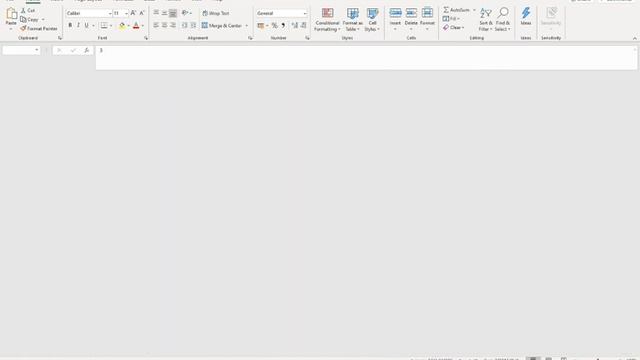Enable Wrap Text
The width and height of the screenshot is (640, 360).
216,13
